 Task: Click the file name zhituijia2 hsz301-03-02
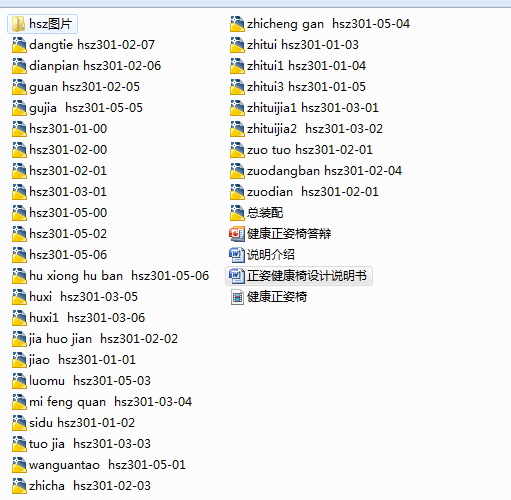[x=315, y=129]
